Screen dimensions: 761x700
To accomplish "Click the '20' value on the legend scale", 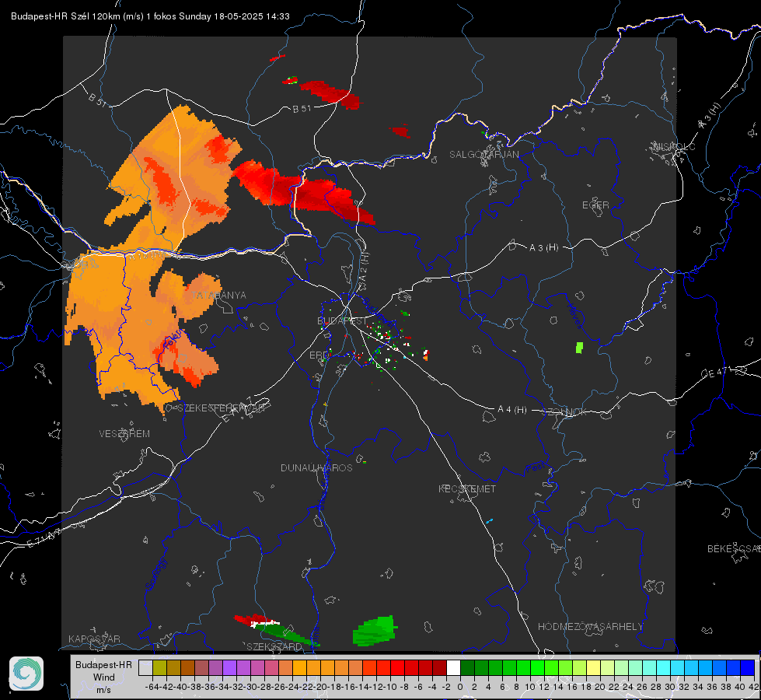I will tap(600, 687).
